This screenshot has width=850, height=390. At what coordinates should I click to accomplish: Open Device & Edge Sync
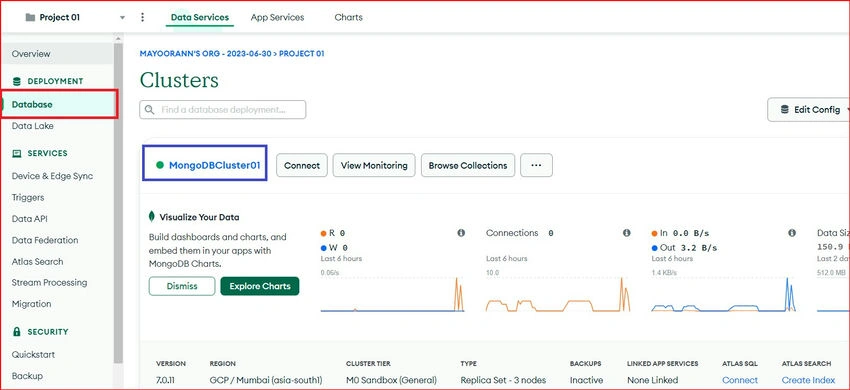click(52, 176)
